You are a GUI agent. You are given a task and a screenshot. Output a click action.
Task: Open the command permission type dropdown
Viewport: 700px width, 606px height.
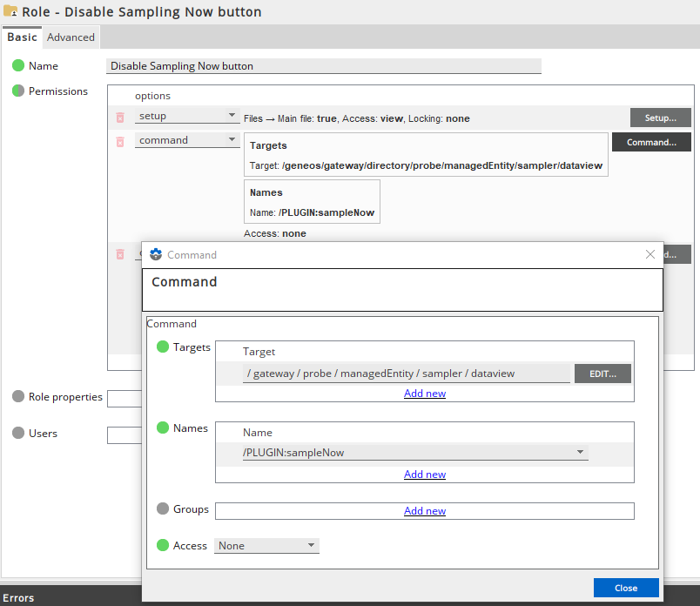(187, 140)
